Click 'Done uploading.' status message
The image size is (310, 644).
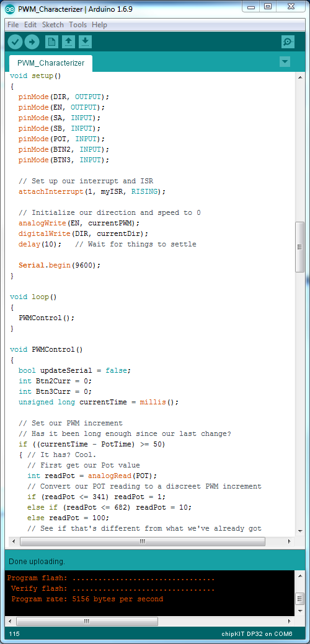point(37,562)
